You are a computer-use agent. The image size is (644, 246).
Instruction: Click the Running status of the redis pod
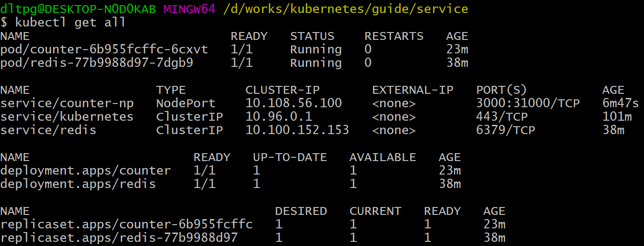click(x=316, y=63)
